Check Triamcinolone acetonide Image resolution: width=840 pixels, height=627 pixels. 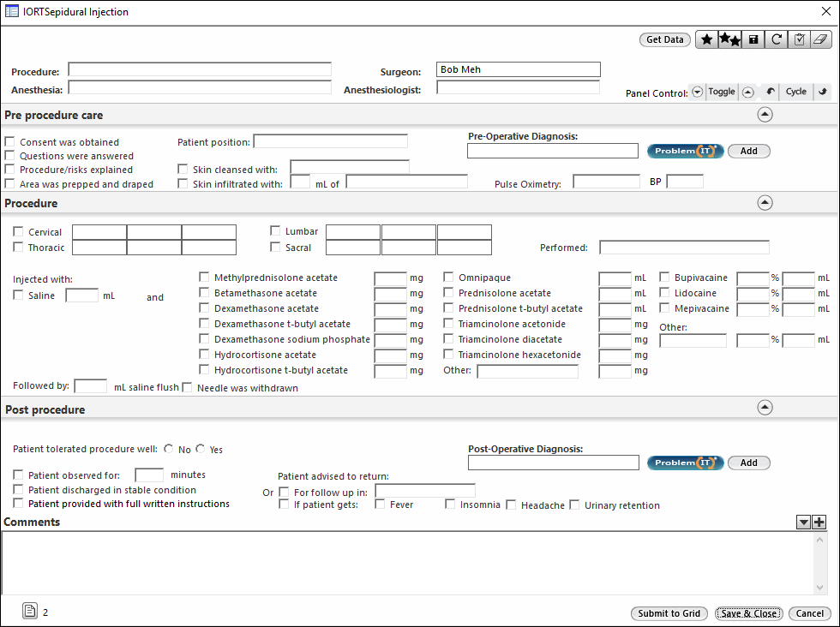[448, 324]
